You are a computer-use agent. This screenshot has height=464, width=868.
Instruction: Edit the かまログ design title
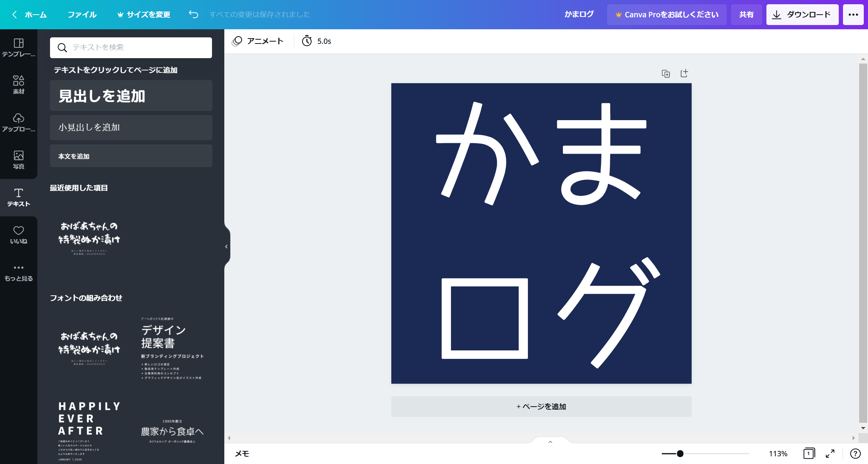(579, 14)
